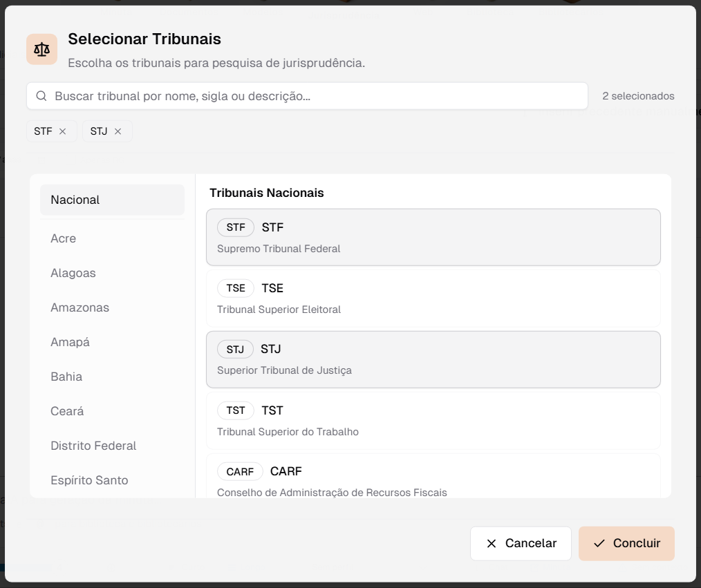Switch to the Acre category
Image resolution: width=701 pixels, height=588 pixels.
[x=64, y=238]
